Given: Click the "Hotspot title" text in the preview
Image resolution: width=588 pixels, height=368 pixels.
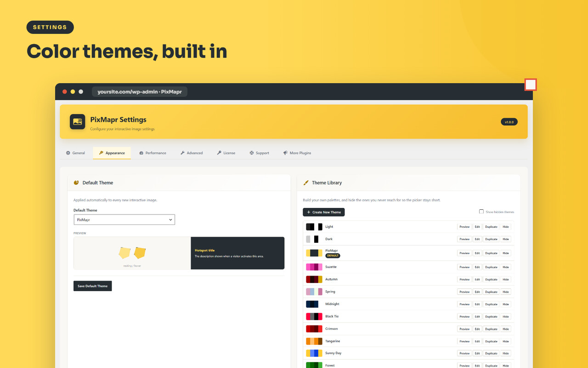Looking at the screenshot, I should (x=205, y=250).
